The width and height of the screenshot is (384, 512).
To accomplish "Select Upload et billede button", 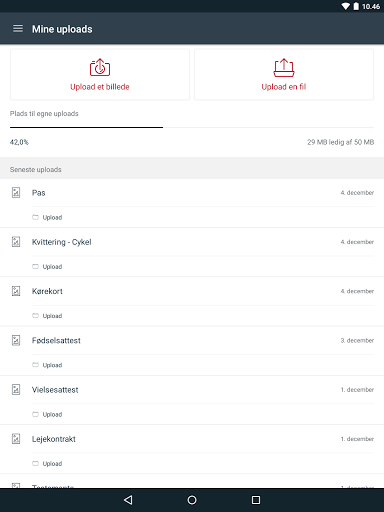I will click(x=100, y=75).
